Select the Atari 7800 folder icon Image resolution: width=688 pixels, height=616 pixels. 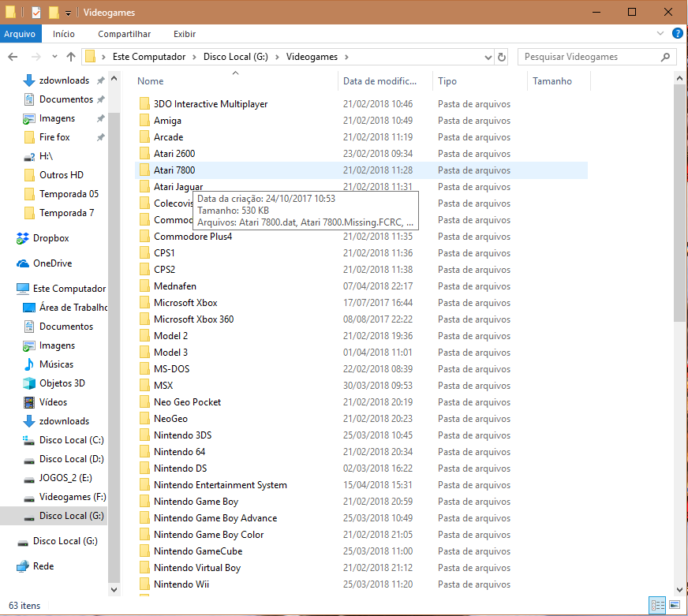pyautogui.click(x=144, y=170)
